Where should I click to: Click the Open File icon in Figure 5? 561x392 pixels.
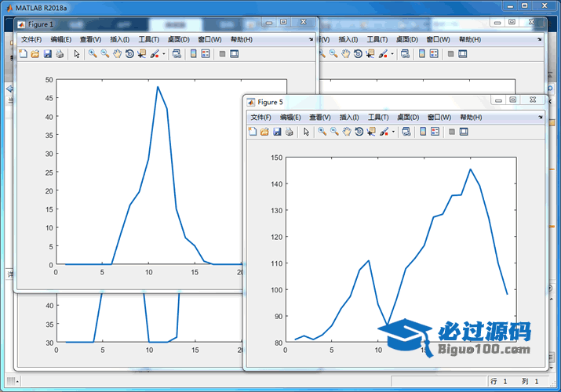pyautogui.click(x=264, y=132)
